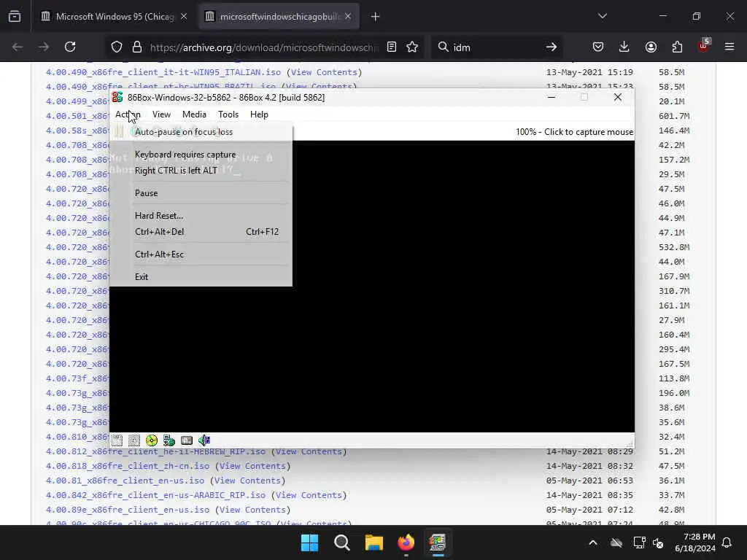Open Firefox downloads panel
Viewport: 747px width, 560px height.
pyautogui.click(x=624, y=47)
